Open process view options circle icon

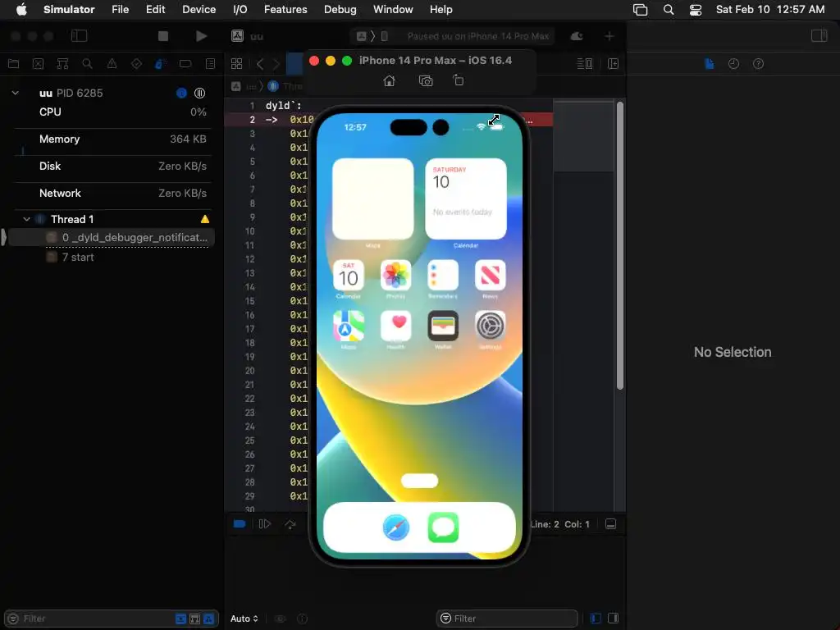coord(200,94)
